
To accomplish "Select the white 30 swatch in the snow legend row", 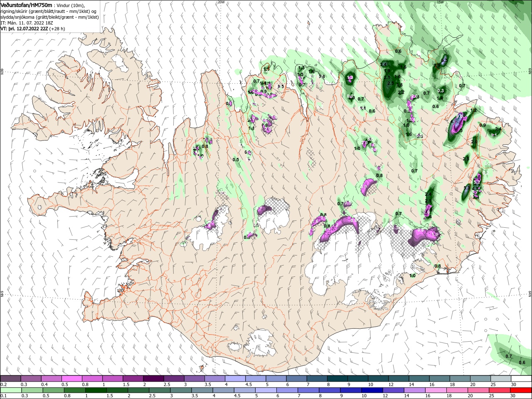I will tap(521, 379).
